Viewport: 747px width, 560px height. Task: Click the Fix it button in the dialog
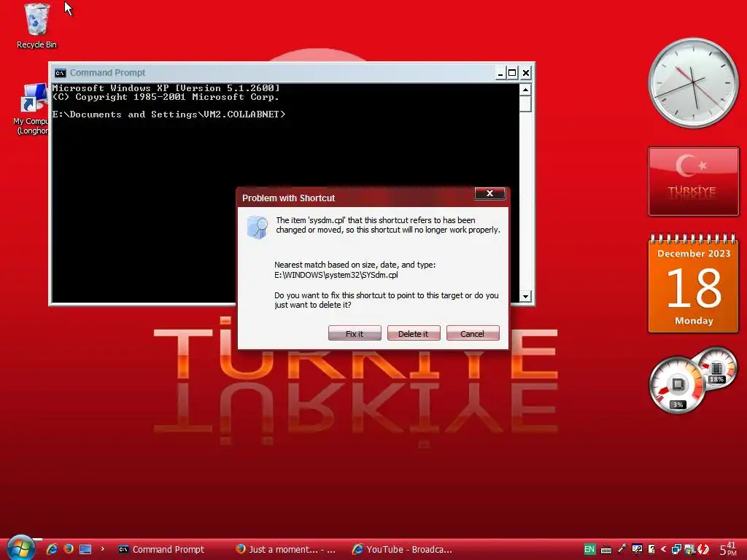coord(355,333)
